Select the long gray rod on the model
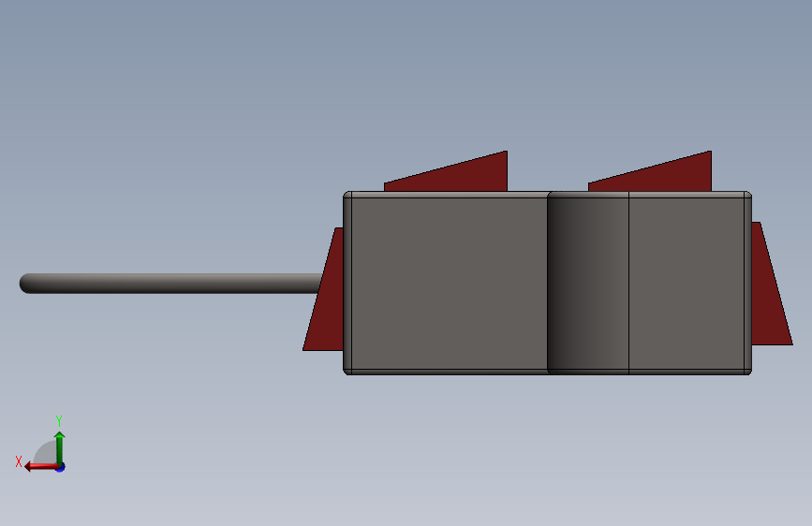Viewport: 812px width, 526px height. [170, 284]
